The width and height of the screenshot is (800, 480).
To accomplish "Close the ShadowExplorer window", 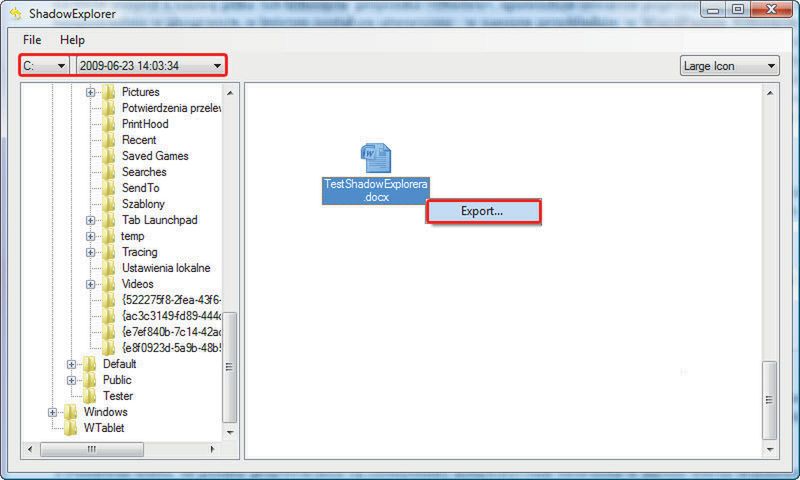I will click(771, 10).
